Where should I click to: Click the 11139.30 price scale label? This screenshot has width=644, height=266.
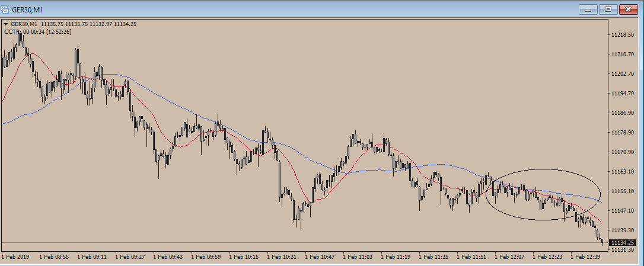623,230
